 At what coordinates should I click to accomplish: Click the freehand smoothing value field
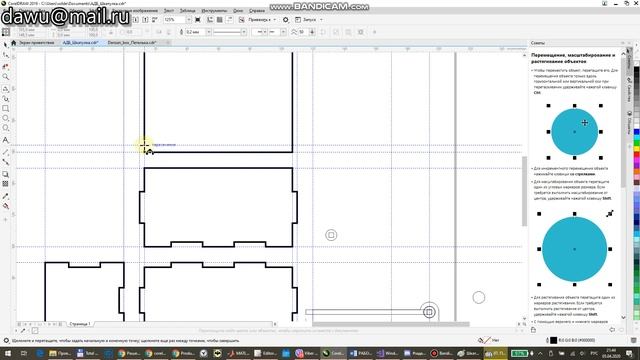(x=303, y=32)
